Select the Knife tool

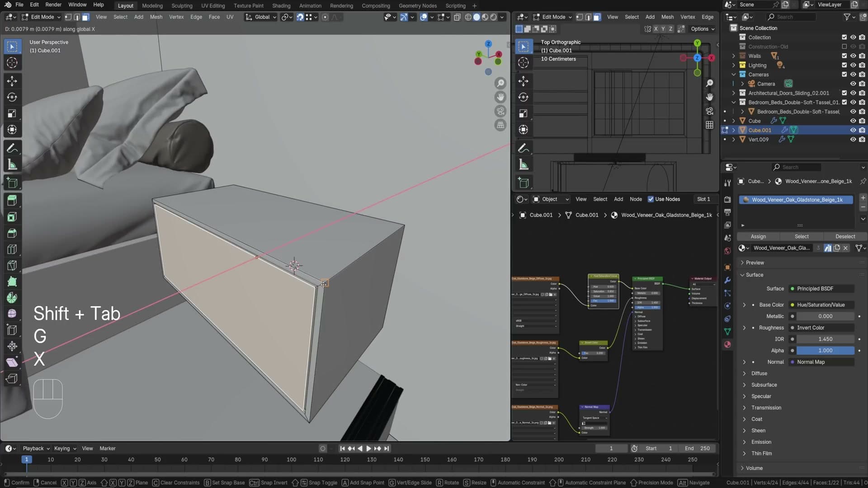click(12, 266)
